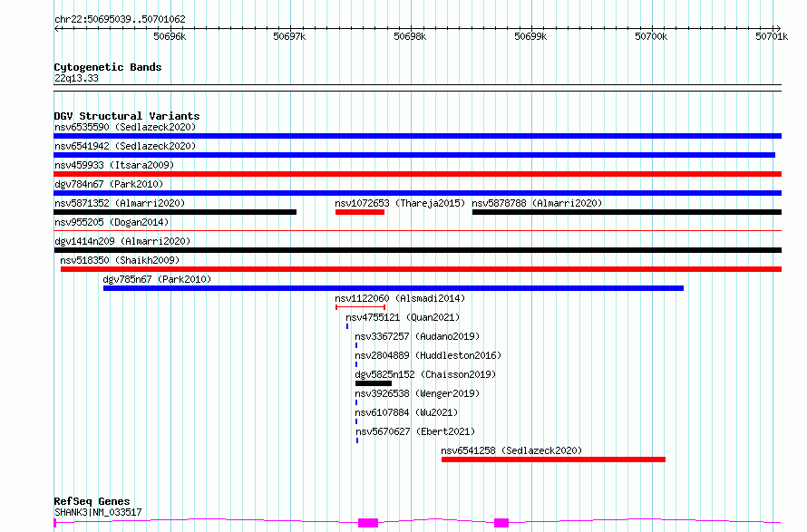807x532 pixels.
Task: Click the 50701k ruler tick label
Action: pos(772,36)
